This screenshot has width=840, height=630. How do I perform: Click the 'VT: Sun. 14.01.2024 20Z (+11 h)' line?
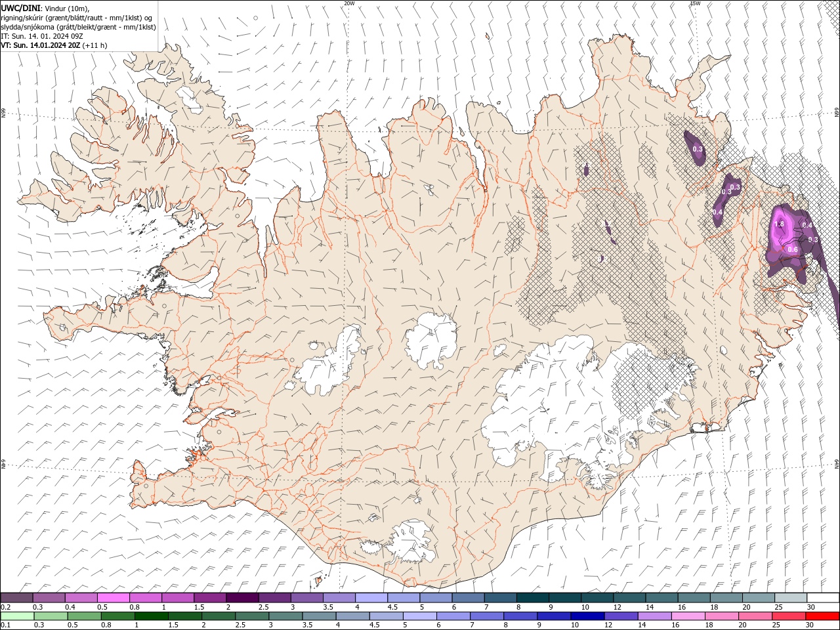pyautogui.click(x=54, y=45)
